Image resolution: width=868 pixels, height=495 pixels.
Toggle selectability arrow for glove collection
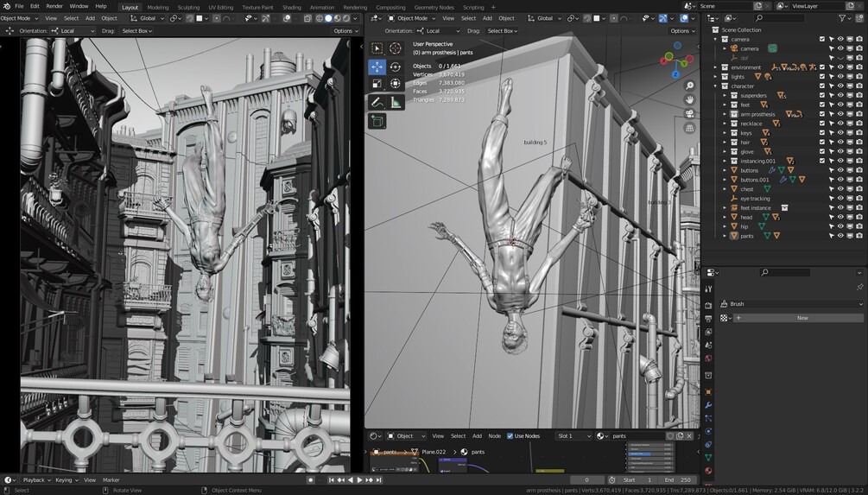coord(831,152)
